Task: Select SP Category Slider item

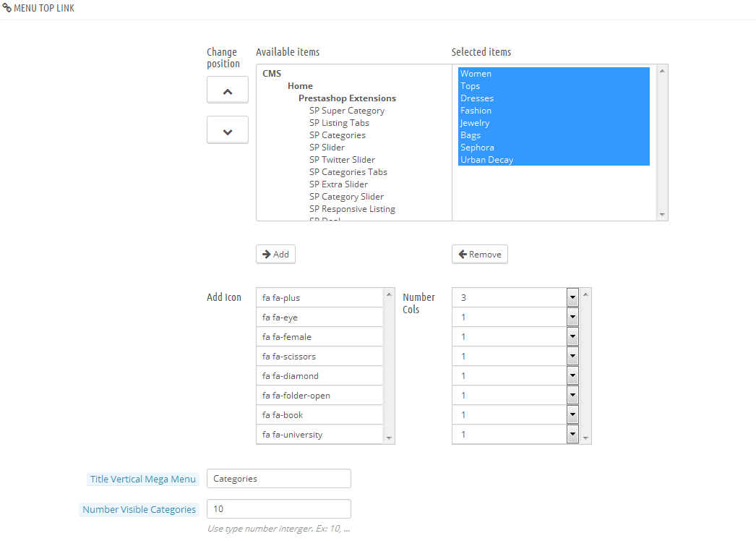Action: coord(346,197)
